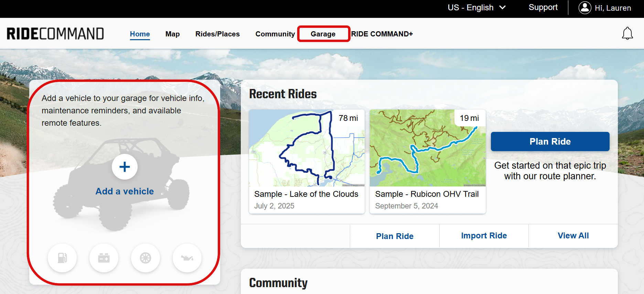Viewport: 644px width, 294px height.
Task: Click View All recent rides
Action: click(x=573, y=236)
